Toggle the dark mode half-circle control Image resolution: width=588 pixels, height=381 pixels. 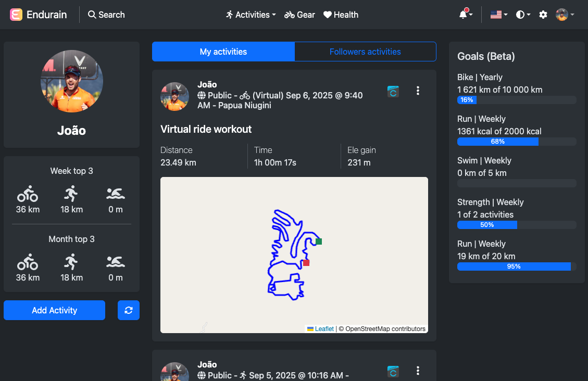520,15
